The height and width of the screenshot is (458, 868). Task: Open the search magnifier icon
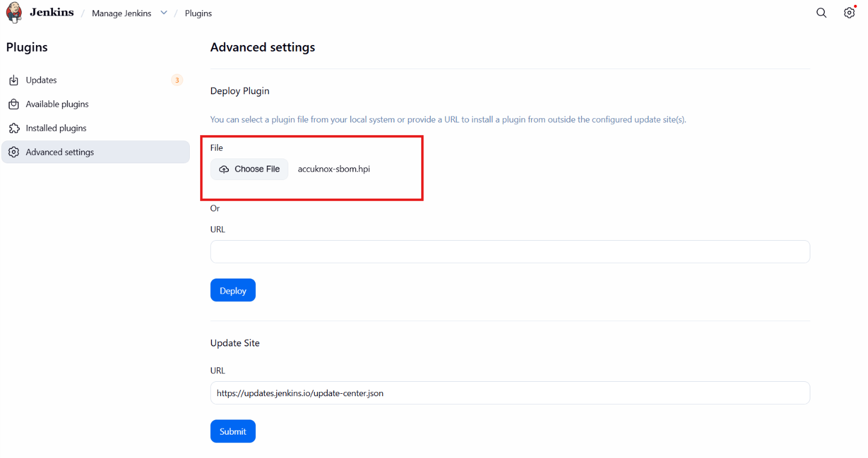coord(821,13)
